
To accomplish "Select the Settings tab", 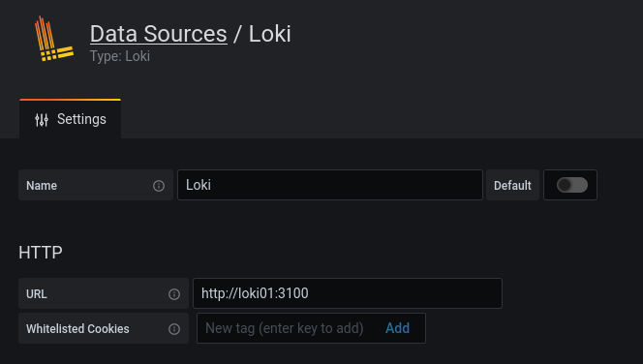I will coord(70,119).
